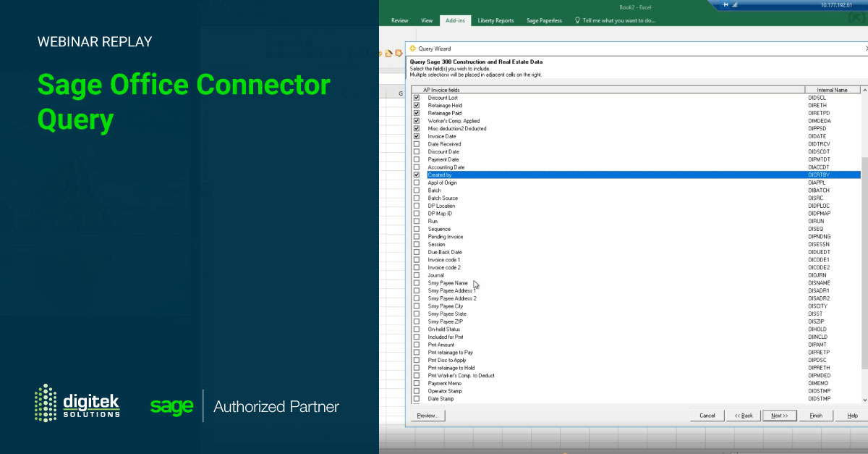Click the rightmost orange arrow add-in toolbar icon

click(399, 53)
